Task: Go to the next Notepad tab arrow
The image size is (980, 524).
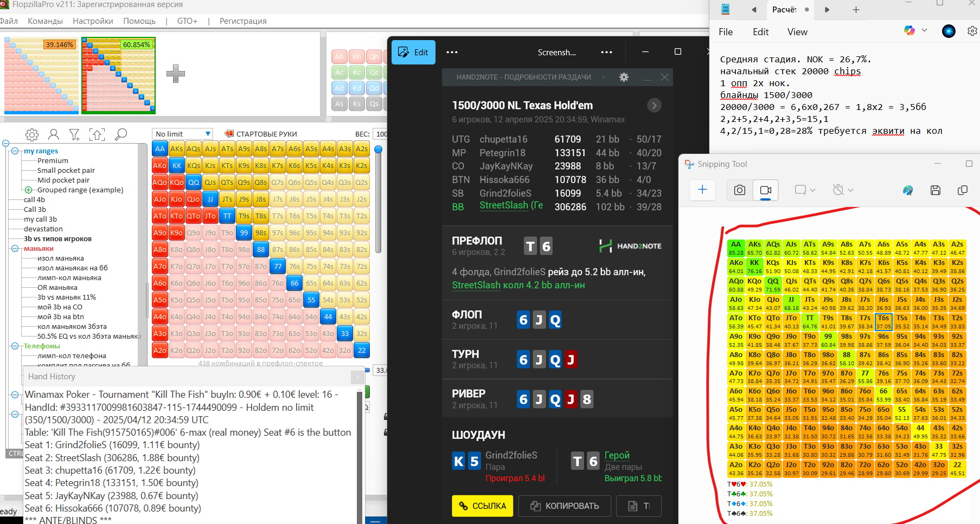Action: point(827,10)
